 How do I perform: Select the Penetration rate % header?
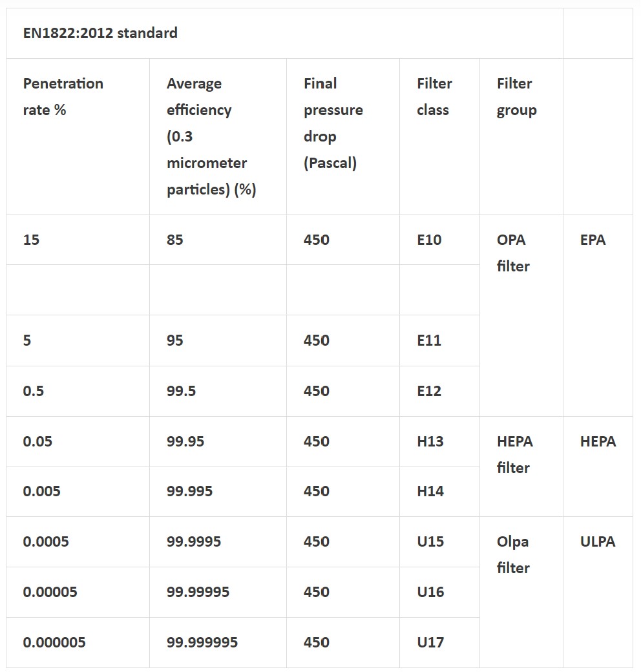pyautogui.click(x=63, y=97)
